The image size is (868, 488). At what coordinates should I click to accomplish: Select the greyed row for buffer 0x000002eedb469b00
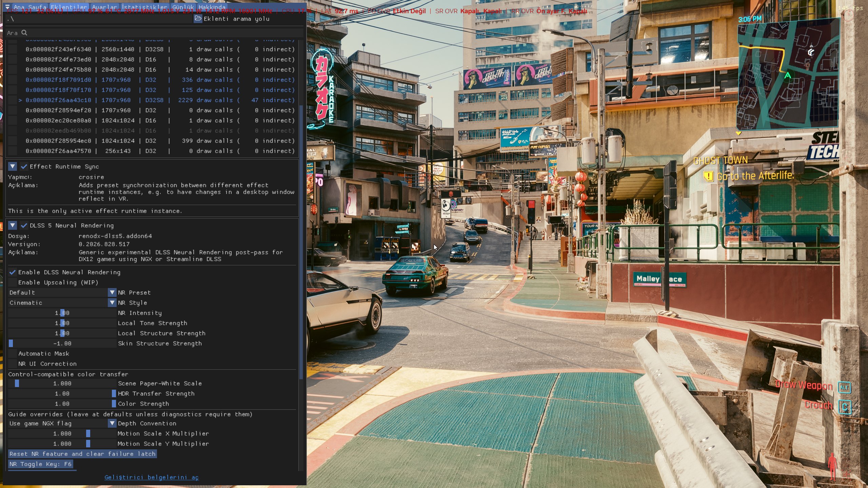[x=160, y=130]
